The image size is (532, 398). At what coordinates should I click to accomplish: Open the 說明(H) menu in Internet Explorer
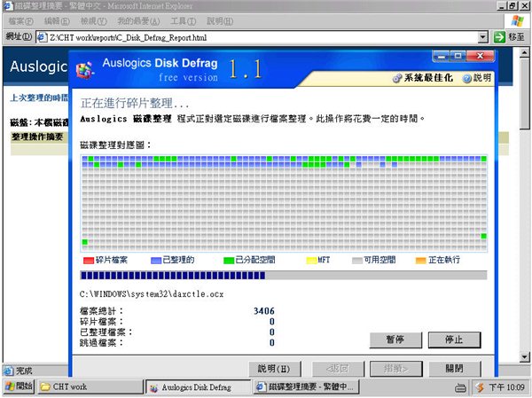[x=220, y=21]
